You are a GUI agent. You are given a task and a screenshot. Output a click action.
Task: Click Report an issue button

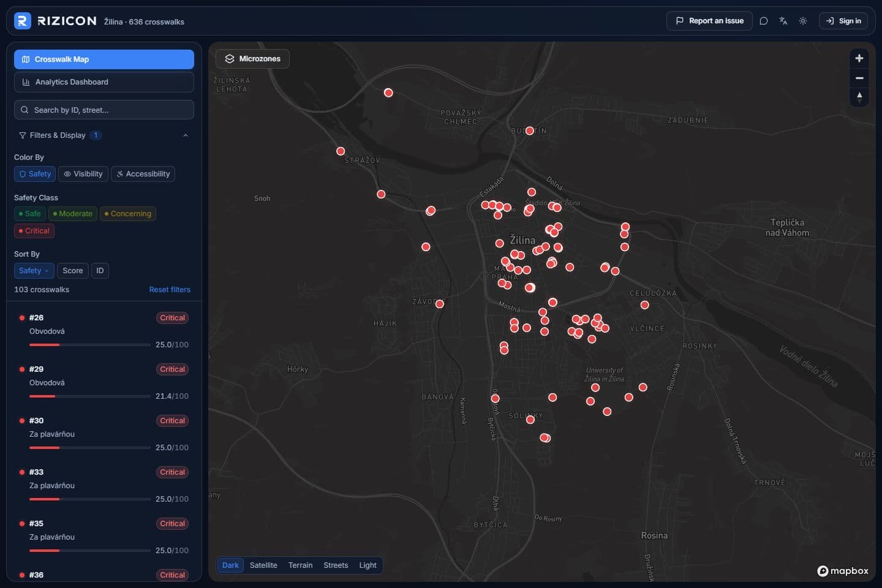point(709,21)
